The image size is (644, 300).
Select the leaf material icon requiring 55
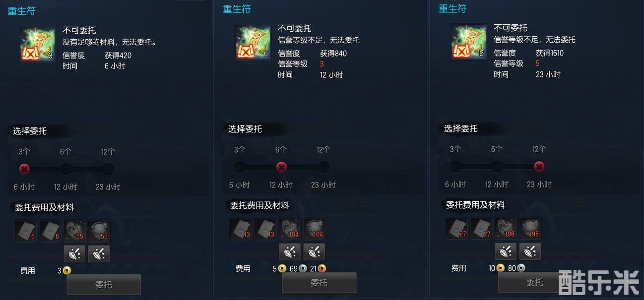(x=74, y=231)
